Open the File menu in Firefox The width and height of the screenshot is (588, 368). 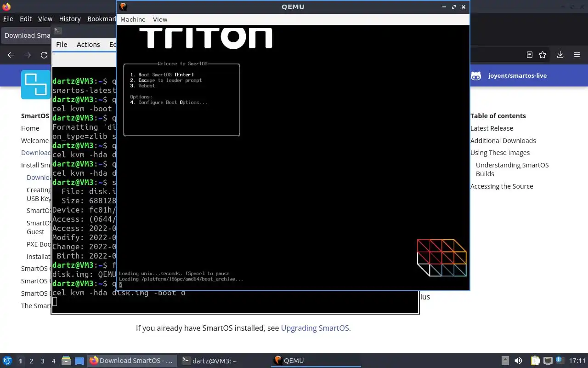point(8,19)
